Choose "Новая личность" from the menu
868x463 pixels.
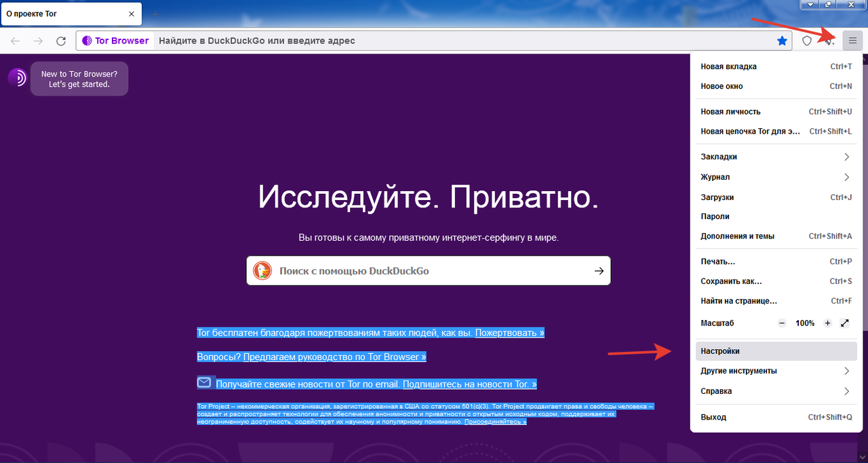pyautogui.click(x=776, y=111)
